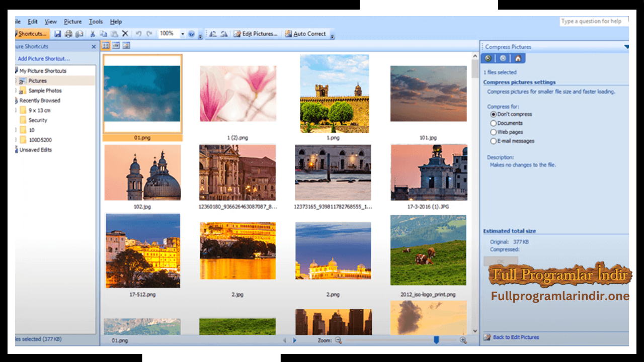Select the 1 (2).png flower thumbnail
This screenshot has height=362, width=644.
238,94
